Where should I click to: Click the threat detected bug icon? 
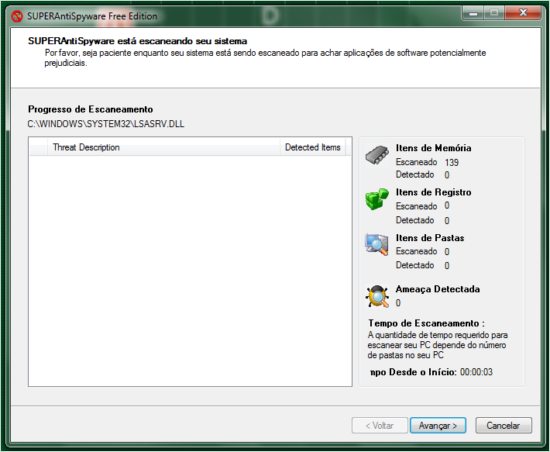pos(377,296)
